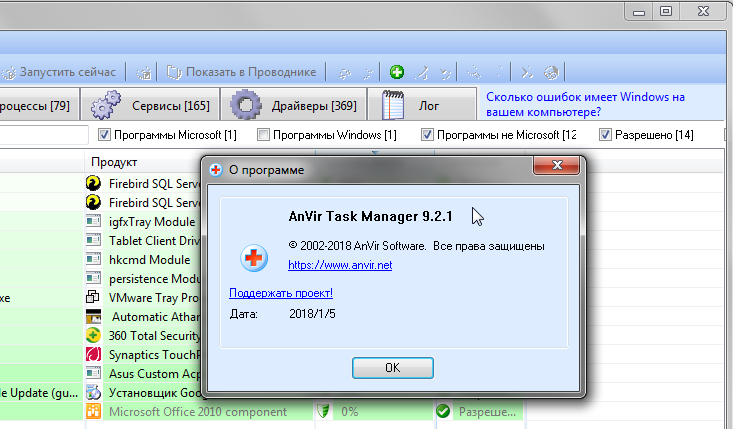Viewport: 733px width, 429px height.
Task: Open the Драйверы [369] tab
Action: 293,105
